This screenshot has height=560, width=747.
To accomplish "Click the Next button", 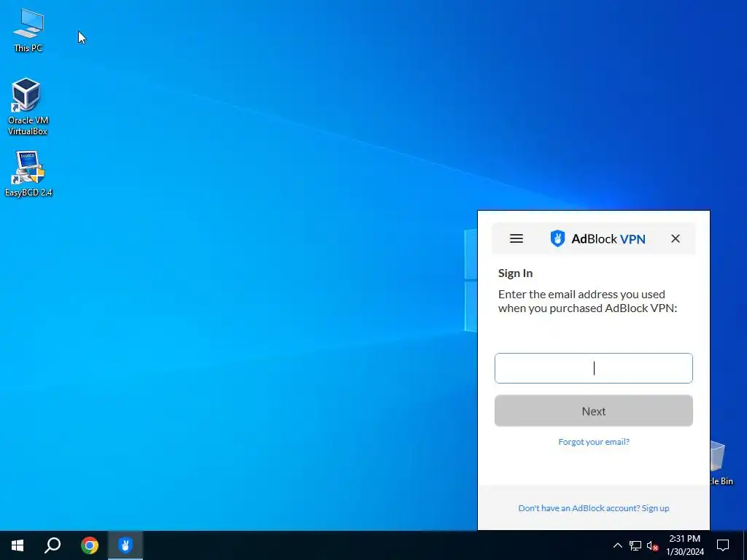I will pos(594,411).
